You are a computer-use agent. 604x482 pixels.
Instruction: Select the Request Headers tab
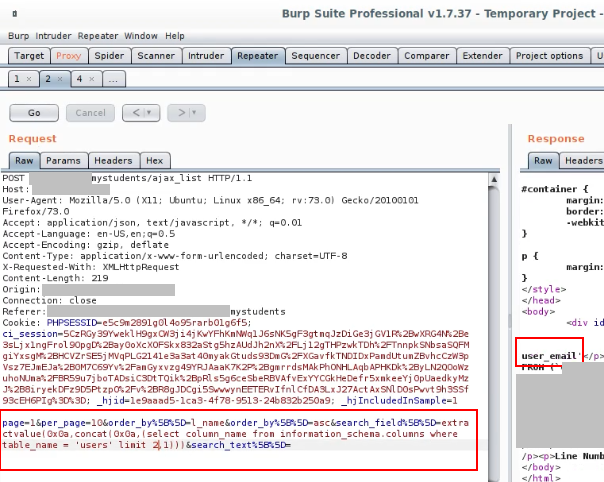point(113,161)
